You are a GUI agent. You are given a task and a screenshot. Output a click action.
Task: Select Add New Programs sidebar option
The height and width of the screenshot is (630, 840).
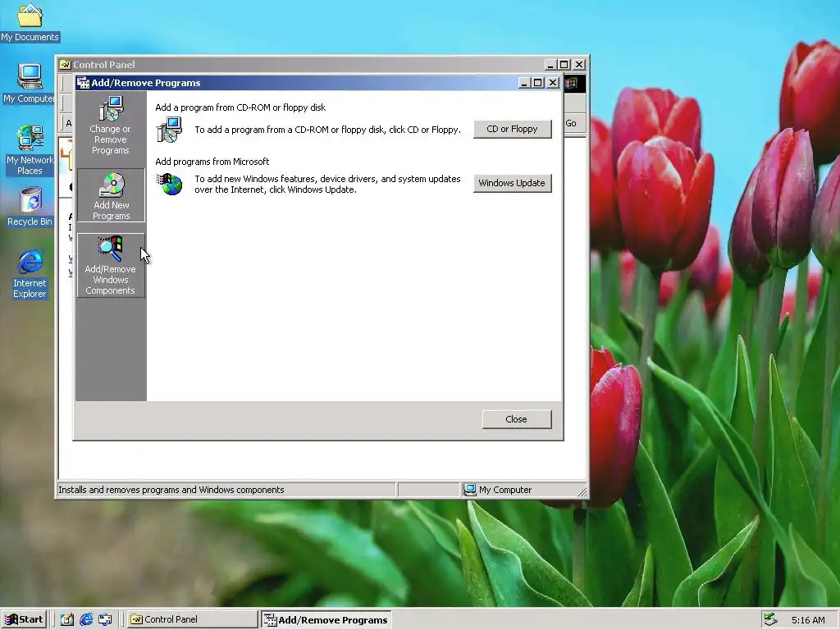(x=111, y=195)
